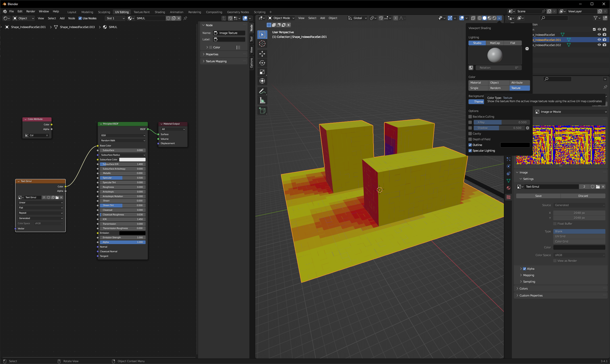Select Flat lighting mode

[513, 43]
